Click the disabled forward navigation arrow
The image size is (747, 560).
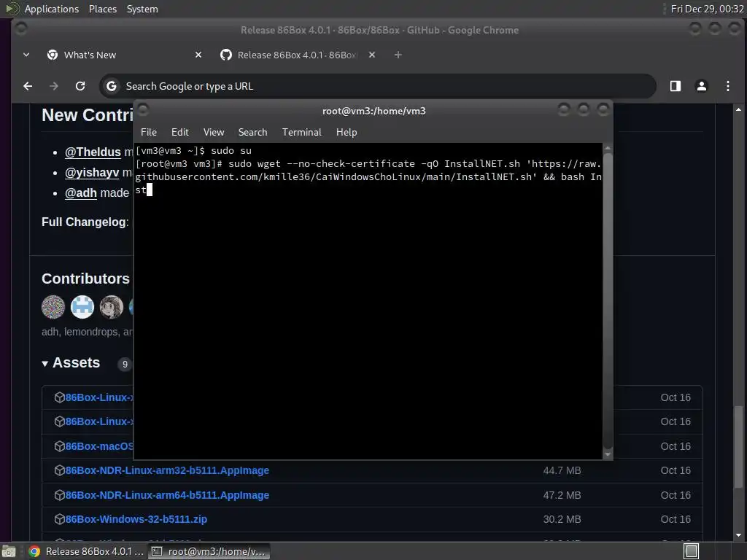[x=54, y=86]
